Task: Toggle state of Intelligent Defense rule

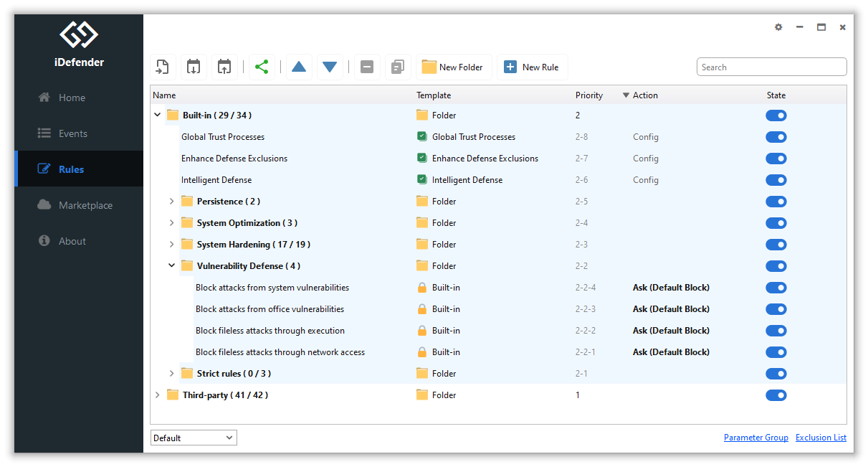Action: tap(776, 180)
